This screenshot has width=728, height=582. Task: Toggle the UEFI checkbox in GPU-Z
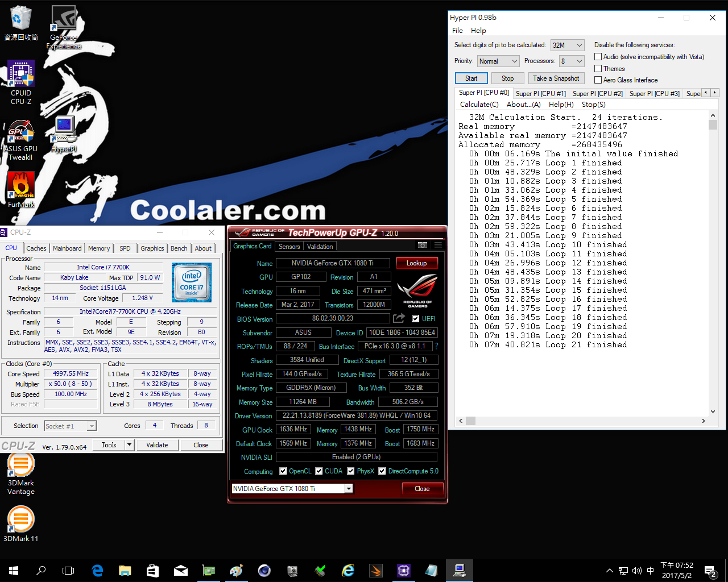(x=416, y=319)
